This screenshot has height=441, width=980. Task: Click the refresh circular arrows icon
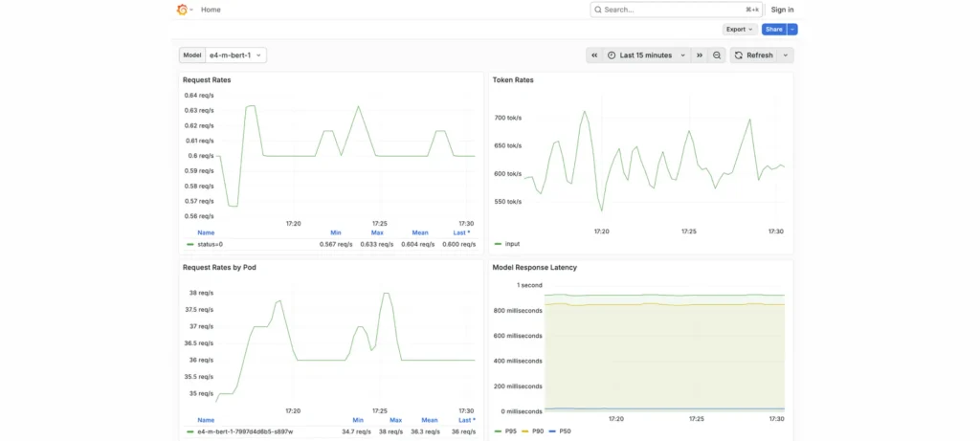739,55
